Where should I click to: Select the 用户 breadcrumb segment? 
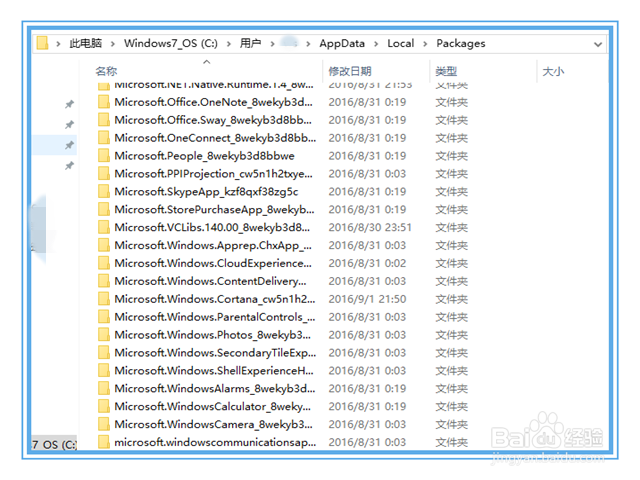(250, 43)
